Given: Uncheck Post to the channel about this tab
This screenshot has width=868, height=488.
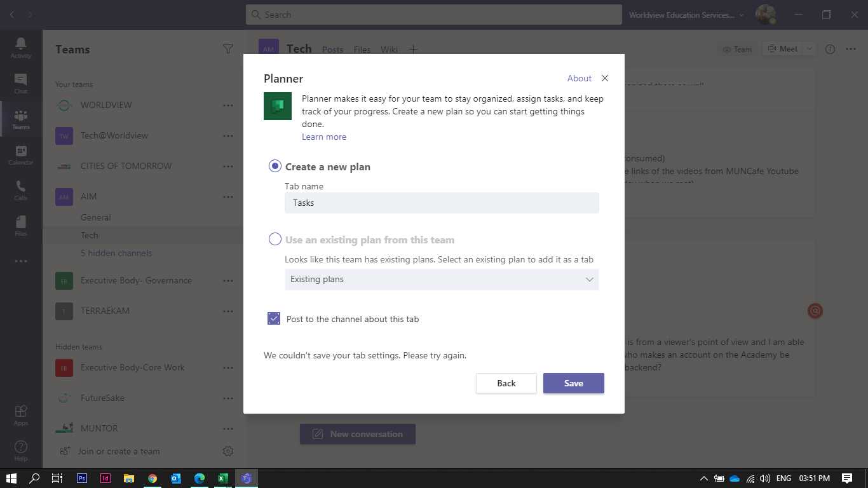Looking at the screenshot, I should [x=273, y=318].
